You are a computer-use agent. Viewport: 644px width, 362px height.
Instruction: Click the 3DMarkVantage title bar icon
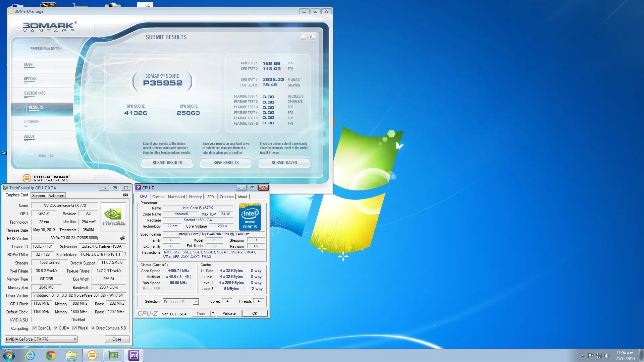[11, 11]
